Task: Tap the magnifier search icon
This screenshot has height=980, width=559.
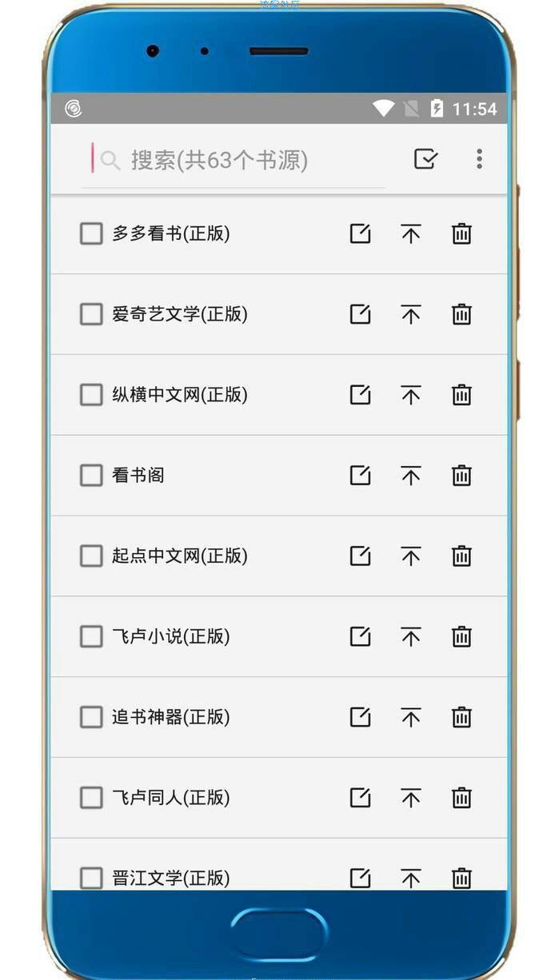Action: tap(110, 161)
